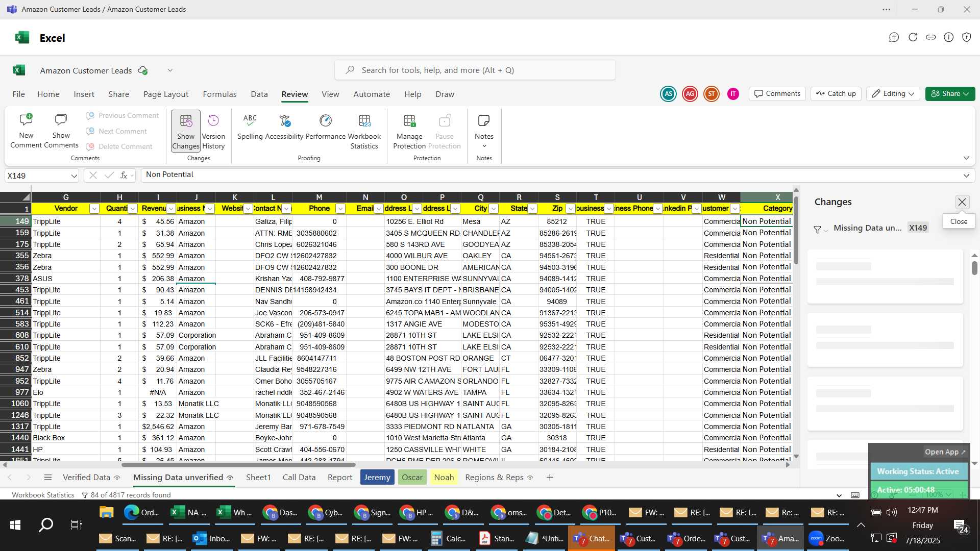The width and height of the screenshot is (980, 551).
Task: Open the Check Performance tool
Action: pyautogui.click(x=326, y=127)
